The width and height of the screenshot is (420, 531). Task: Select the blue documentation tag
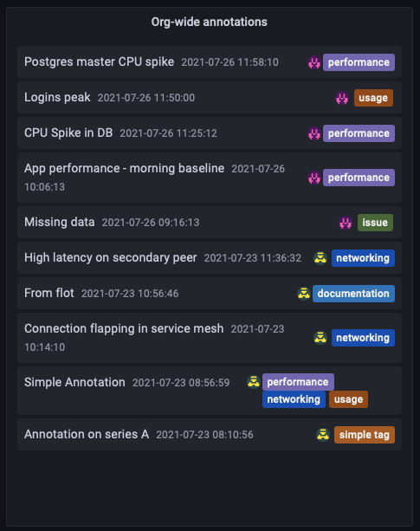(353, 294)
